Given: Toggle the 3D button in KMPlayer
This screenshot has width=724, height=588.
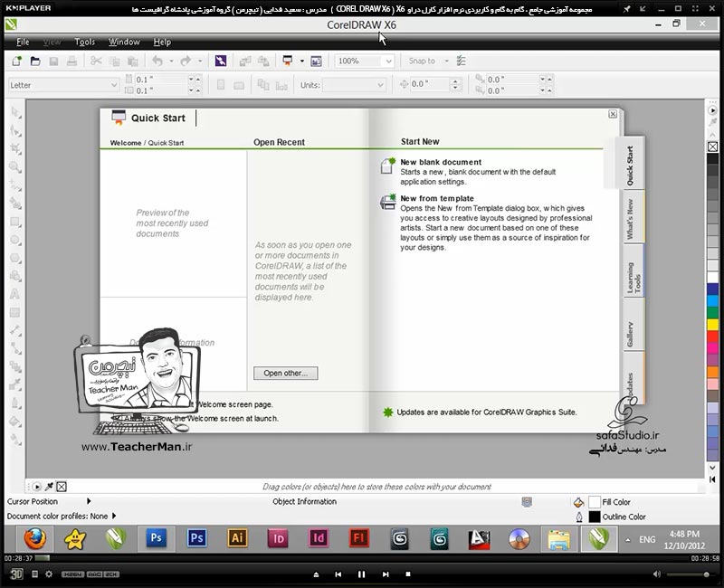Looking at the screenshot, I should [16, 574].
